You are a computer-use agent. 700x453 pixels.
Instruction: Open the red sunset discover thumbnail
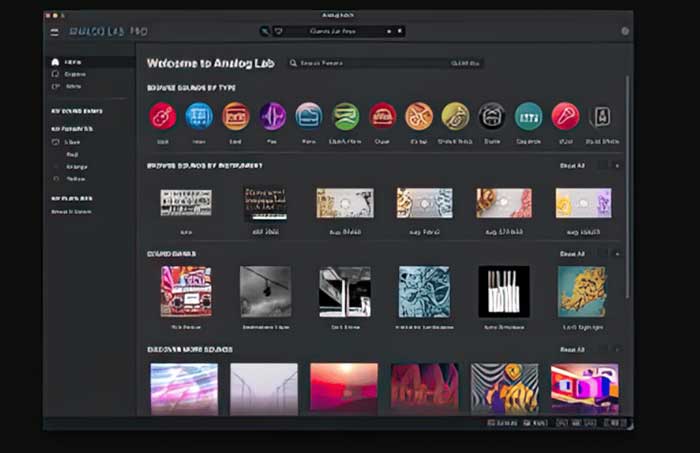coord(344,387)
